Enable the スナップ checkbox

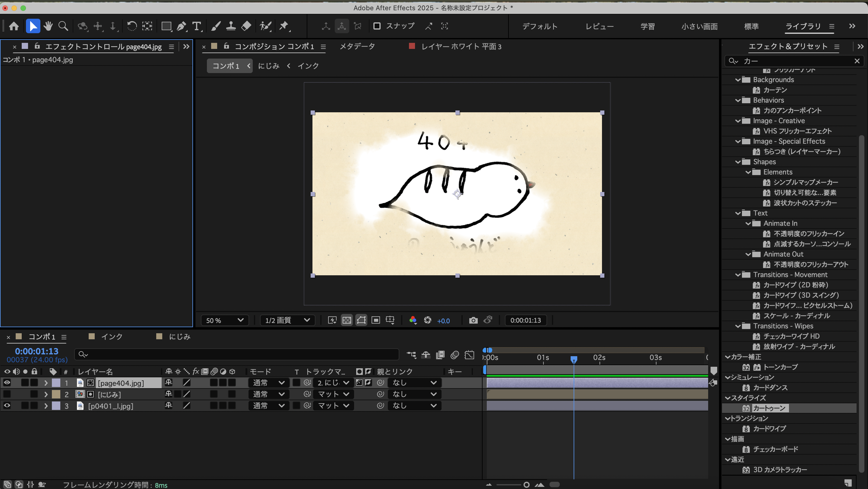tap(377, 26)
